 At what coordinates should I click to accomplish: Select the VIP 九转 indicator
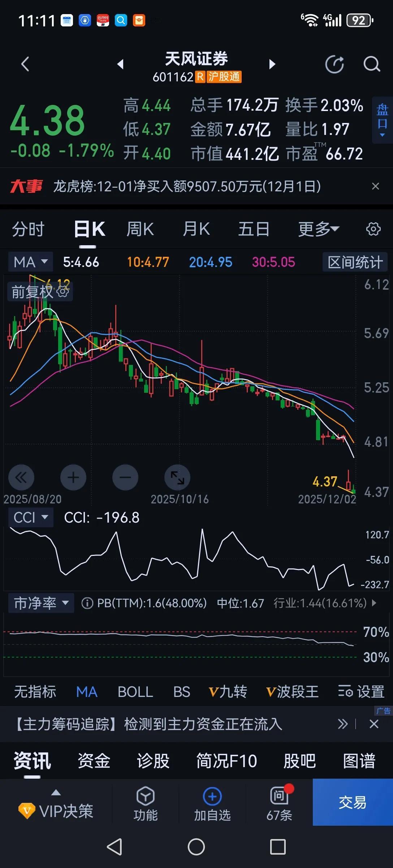pos(228,692)
